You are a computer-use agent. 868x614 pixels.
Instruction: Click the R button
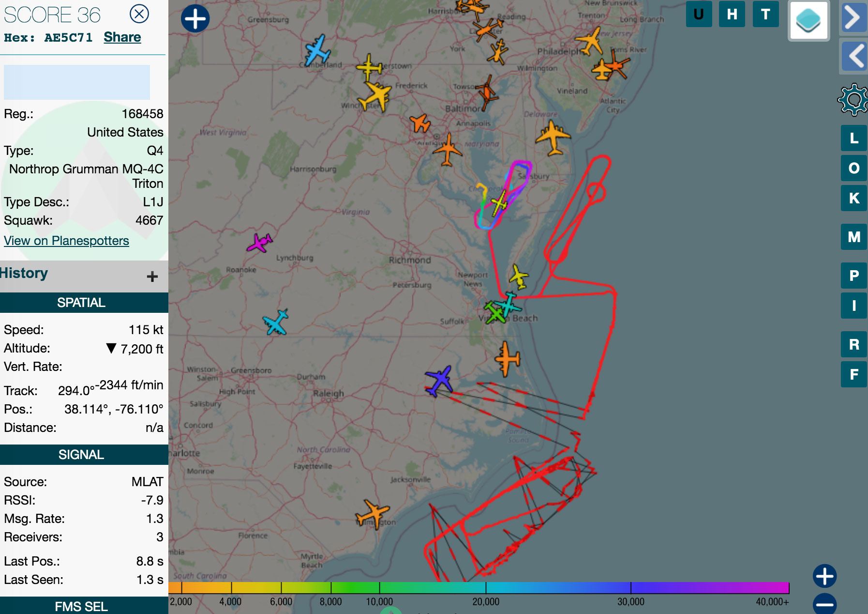tap(854, 344)
